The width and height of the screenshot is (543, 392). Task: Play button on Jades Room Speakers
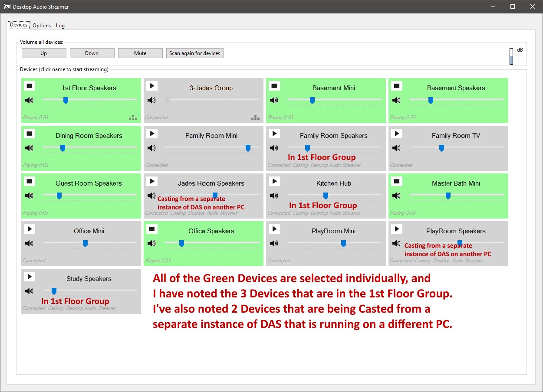click(x=152, y=181)
